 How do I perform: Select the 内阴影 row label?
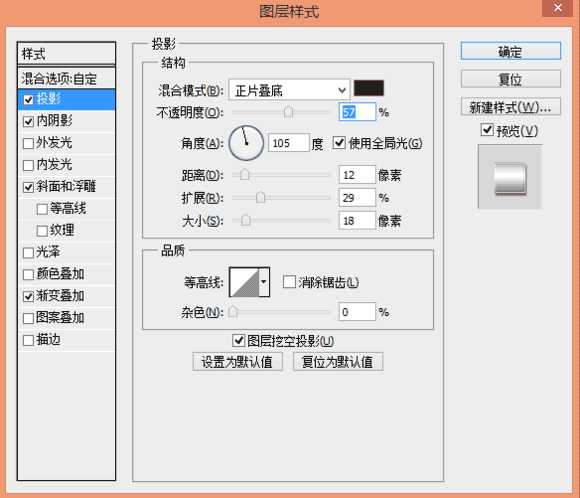(54, 121)
